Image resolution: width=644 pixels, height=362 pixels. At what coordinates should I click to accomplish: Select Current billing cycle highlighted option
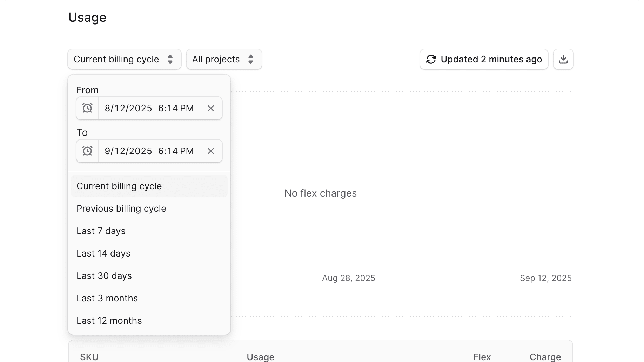coord(119,186)
